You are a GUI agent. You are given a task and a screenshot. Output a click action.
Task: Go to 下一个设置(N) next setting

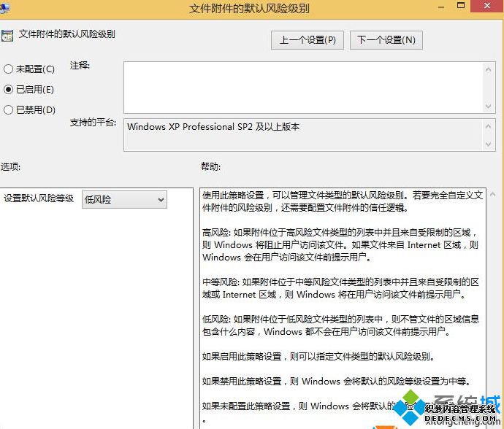(386, 40)
